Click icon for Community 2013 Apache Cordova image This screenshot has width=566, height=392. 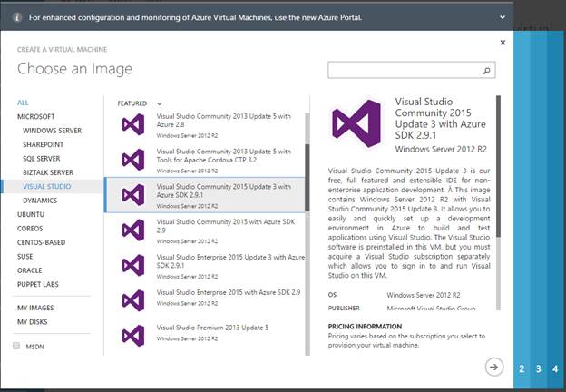133,160
